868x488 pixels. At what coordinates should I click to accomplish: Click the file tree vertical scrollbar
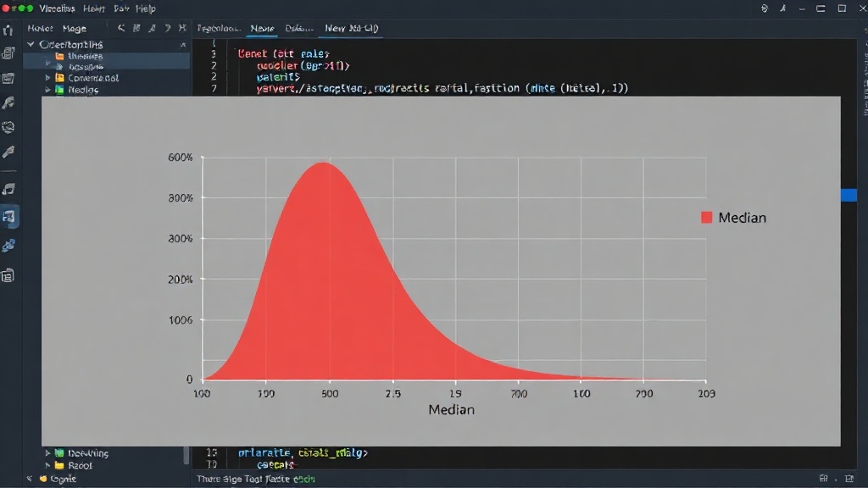click(186, 455)
